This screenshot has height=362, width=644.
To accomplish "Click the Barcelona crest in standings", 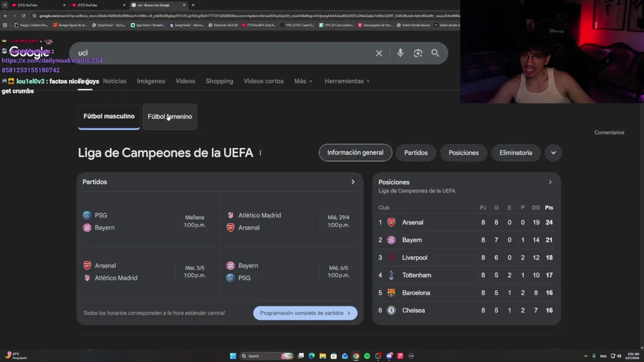I will [x=391, y=293].
